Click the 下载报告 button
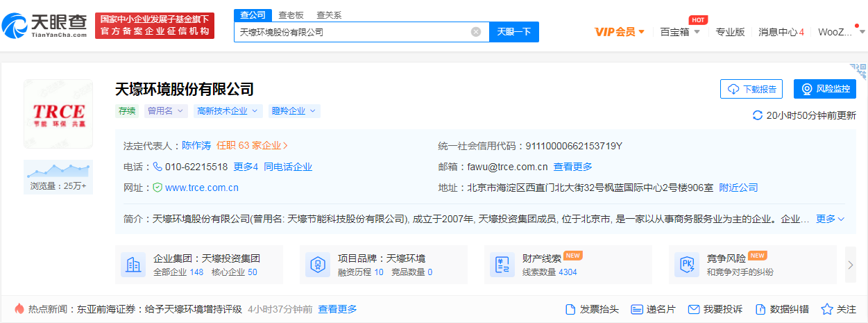Viewport: 868px width, 323px height. click(x=751, y=89)
